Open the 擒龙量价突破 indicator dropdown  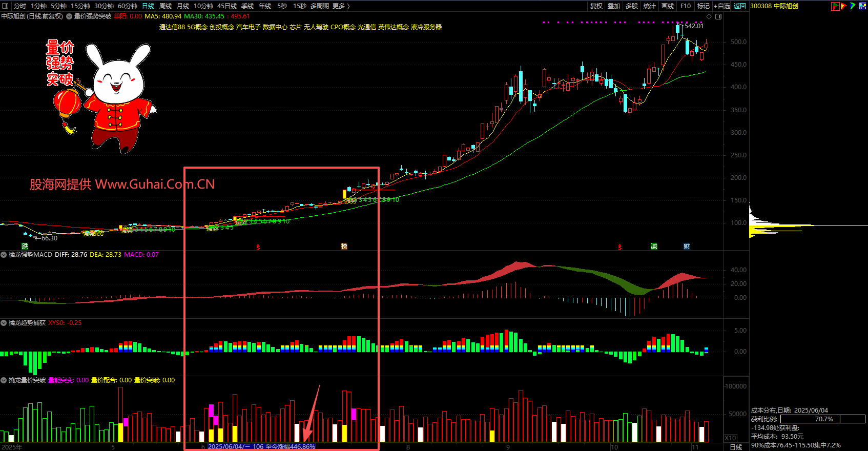tap(4, 380)
